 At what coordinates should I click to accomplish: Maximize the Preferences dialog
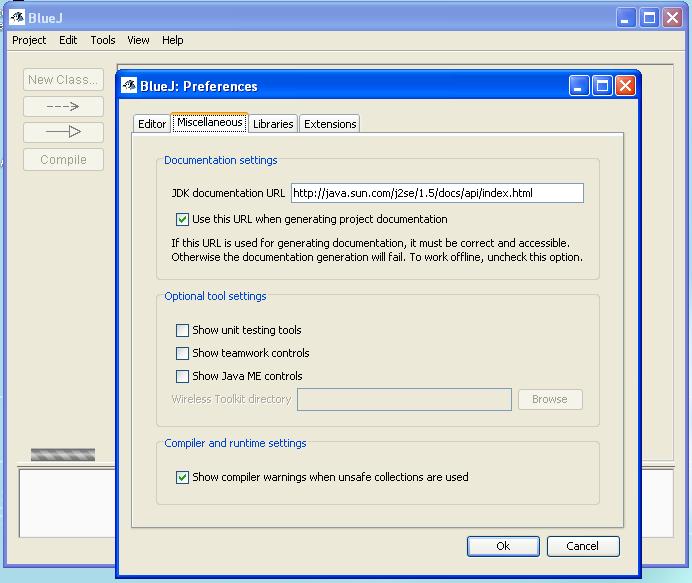tap(602, 86)
